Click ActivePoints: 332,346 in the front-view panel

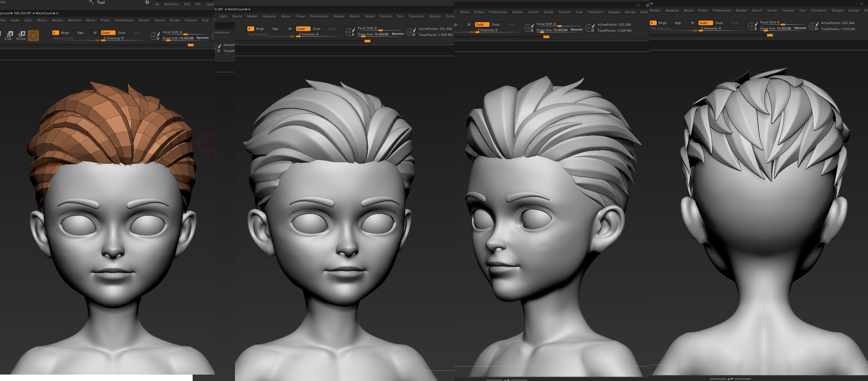point(435,28)
